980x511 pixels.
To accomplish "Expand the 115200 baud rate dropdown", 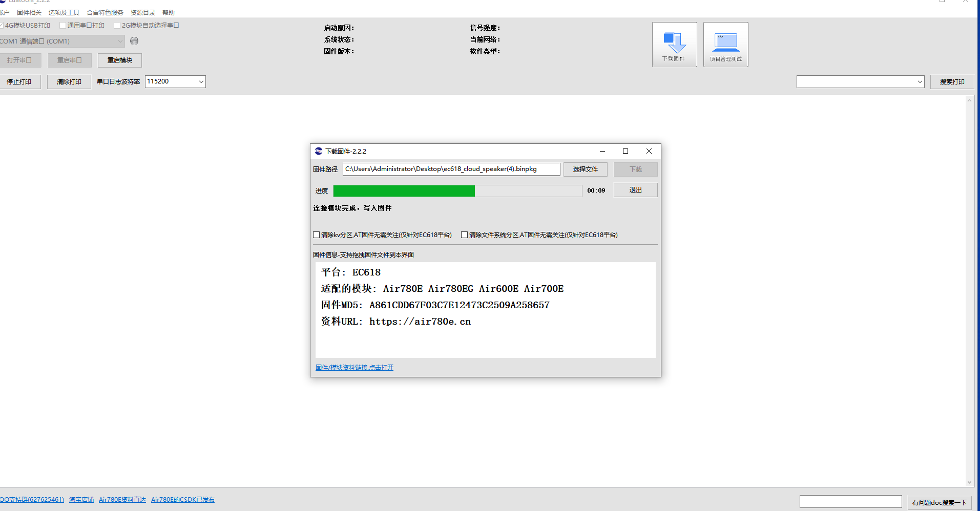I will tap(201, 81).
